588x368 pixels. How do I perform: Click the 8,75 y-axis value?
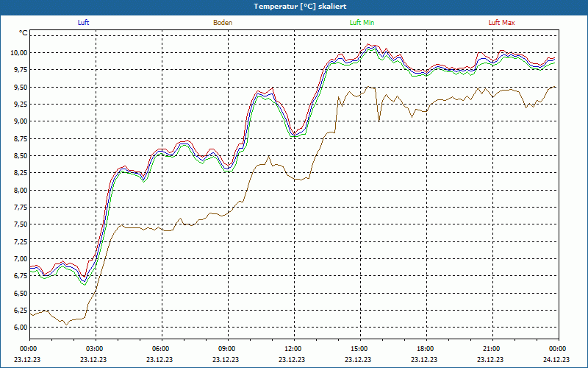tap(20, 138)
